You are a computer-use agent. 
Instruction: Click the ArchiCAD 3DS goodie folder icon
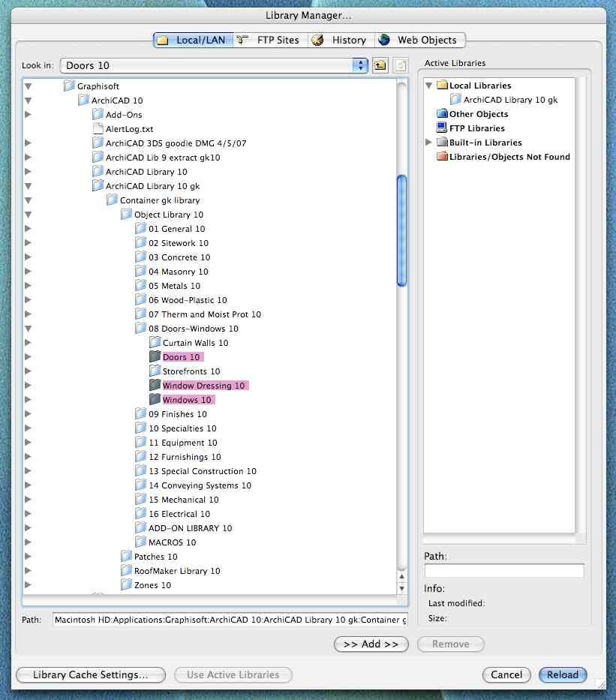tap(98, 143)
